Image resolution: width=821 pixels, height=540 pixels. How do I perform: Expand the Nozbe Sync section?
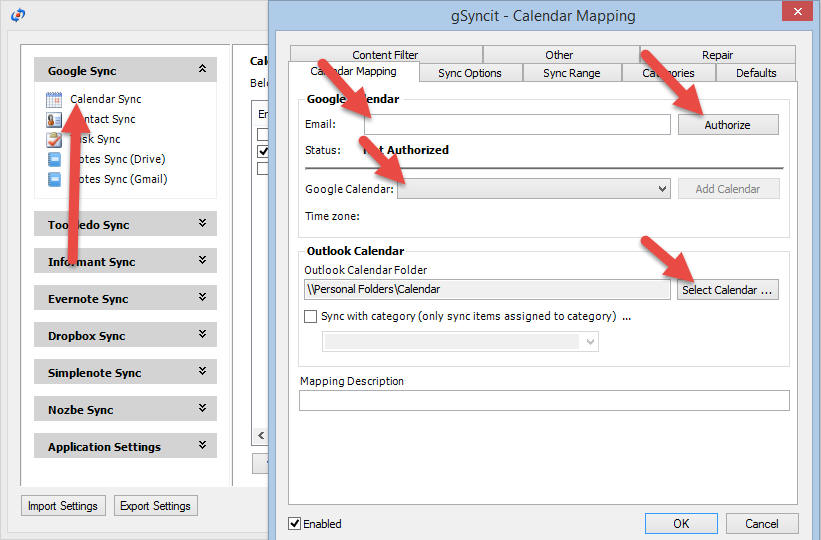[202, 408]
